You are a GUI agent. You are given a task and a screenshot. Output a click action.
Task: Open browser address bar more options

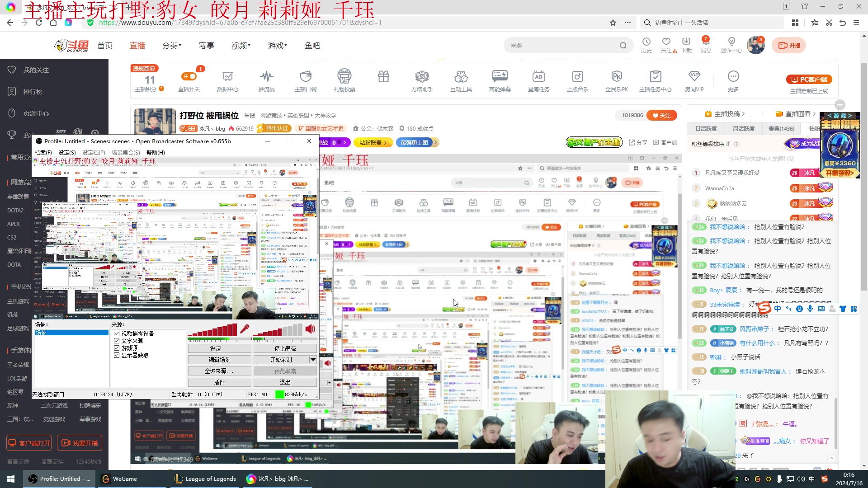(x=627, y=23)
